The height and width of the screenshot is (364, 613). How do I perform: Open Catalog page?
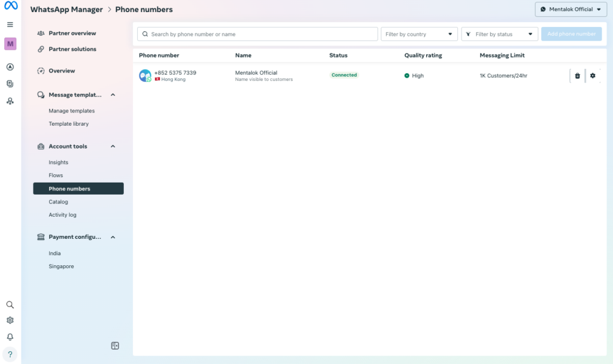point(58,202)
